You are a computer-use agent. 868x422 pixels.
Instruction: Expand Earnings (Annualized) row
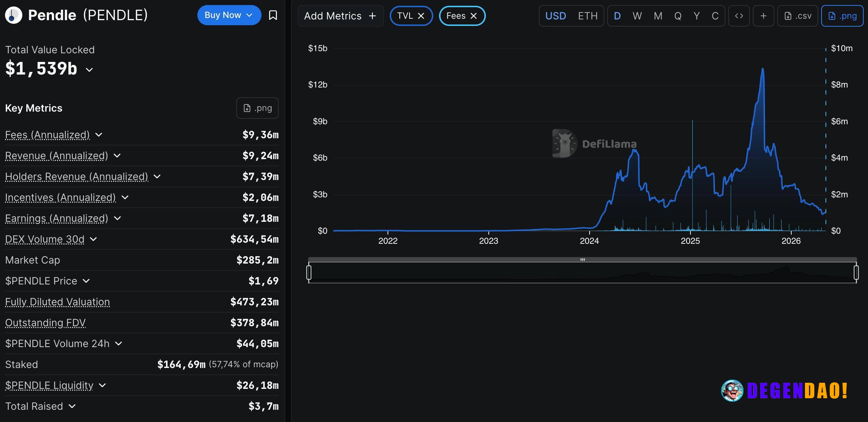click(x=117, y=218)
